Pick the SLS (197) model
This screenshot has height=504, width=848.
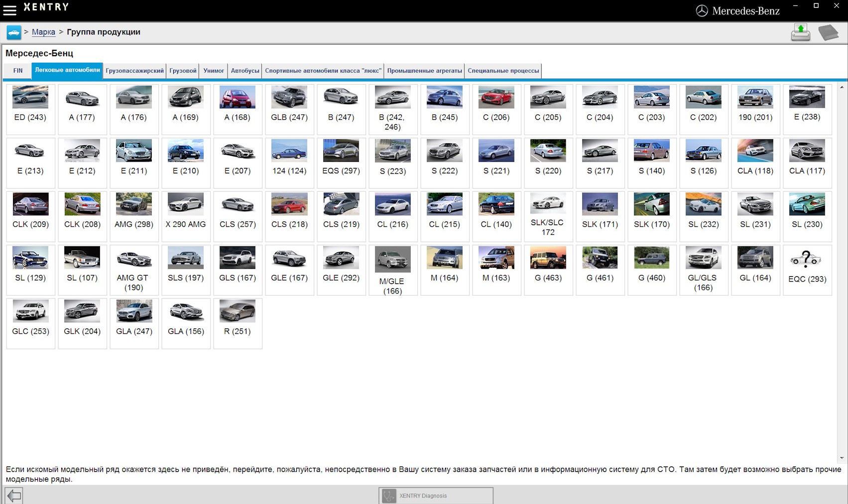coord(186,270)
